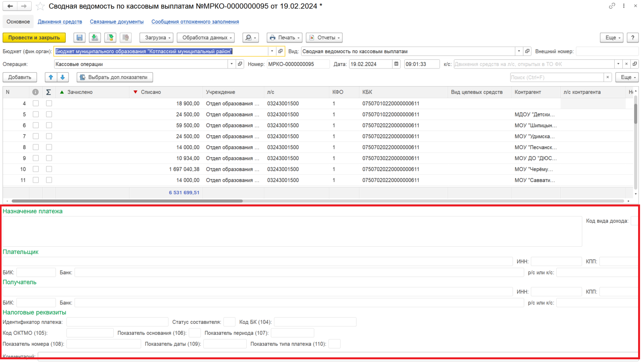Move the selected row down with the arrow icon
This screenshot has width=642, height=364.
[63, 77]
